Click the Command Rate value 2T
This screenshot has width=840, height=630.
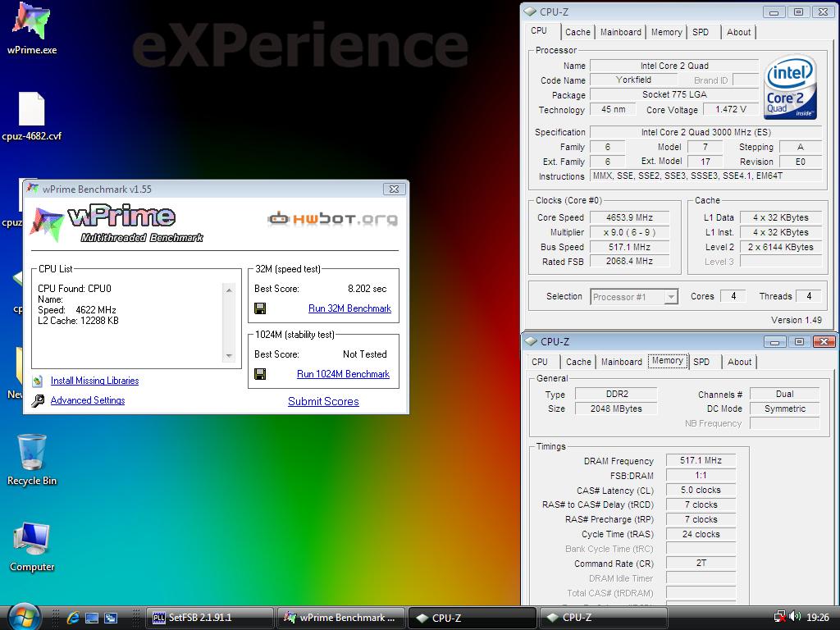tap(701, 563)
